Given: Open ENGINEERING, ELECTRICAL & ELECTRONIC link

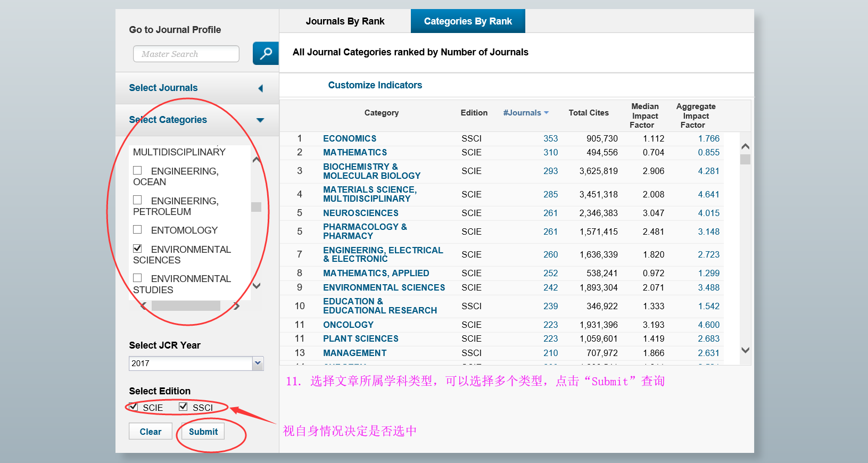Looking at the screenshot, I should (383, 254).
